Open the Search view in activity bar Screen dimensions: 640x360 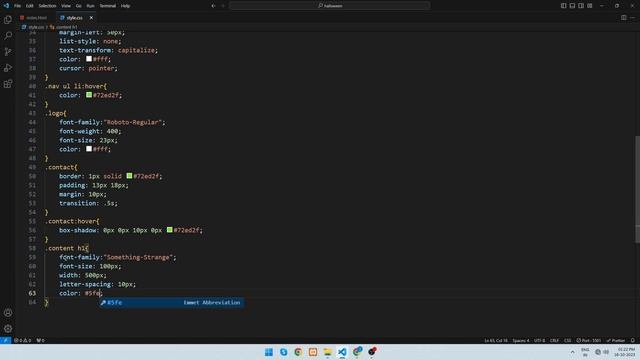[8, 36]
